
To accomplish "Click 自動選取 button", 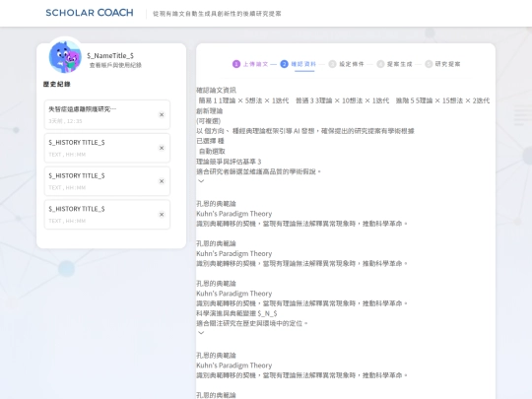I will tap(212, 152).
